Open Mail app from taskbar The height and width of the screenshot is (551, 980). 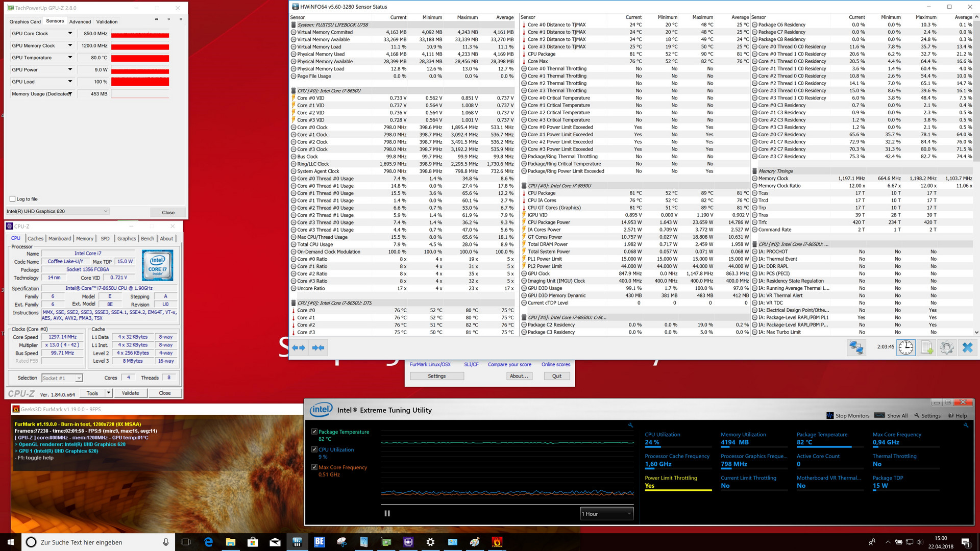[x=275, y=542]
